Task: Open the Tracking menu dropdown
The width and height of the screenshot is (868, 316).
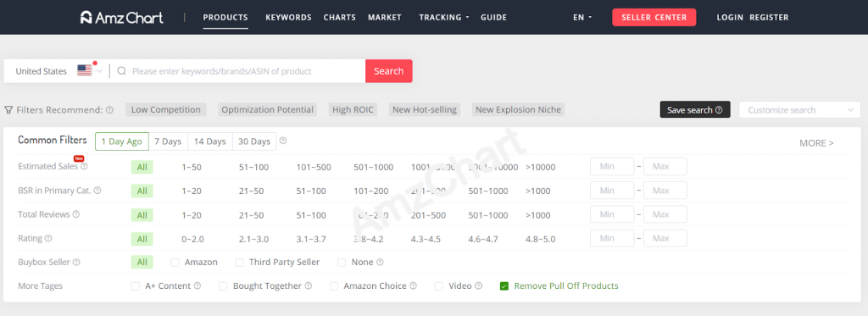Action: (x=444, y=17)
